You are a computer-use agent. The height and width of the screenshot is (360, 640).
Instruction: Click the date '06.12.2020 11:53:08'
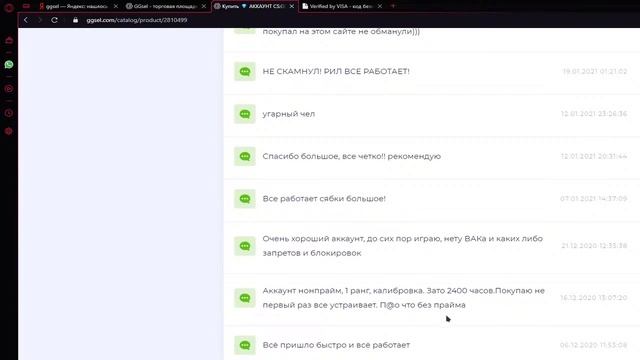[593, 345]
